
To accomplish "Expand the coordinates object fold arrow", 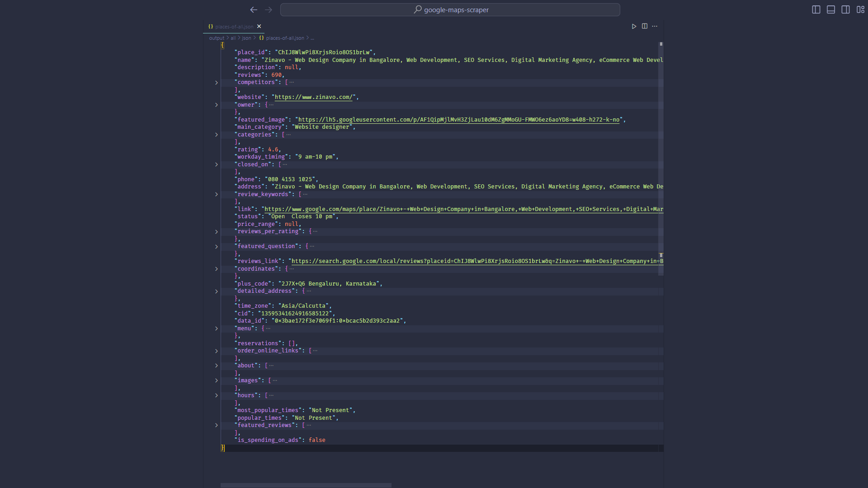I will click(x=217, y=269).
